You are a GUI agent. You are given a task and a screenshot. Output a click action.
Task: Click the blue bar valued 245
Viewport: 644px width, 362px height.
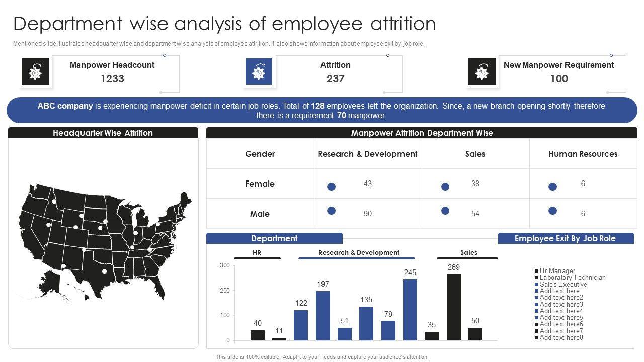(x=410, y=310)
